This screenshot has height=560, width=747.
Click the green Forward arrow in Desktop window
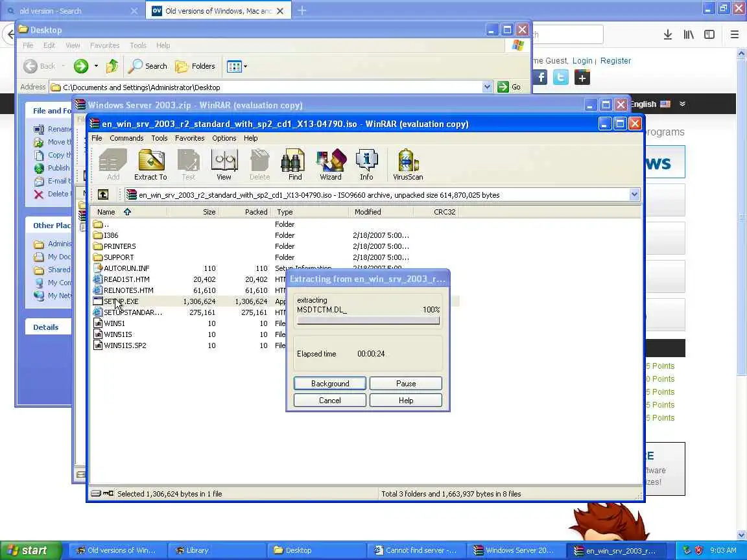coord(81,65)
